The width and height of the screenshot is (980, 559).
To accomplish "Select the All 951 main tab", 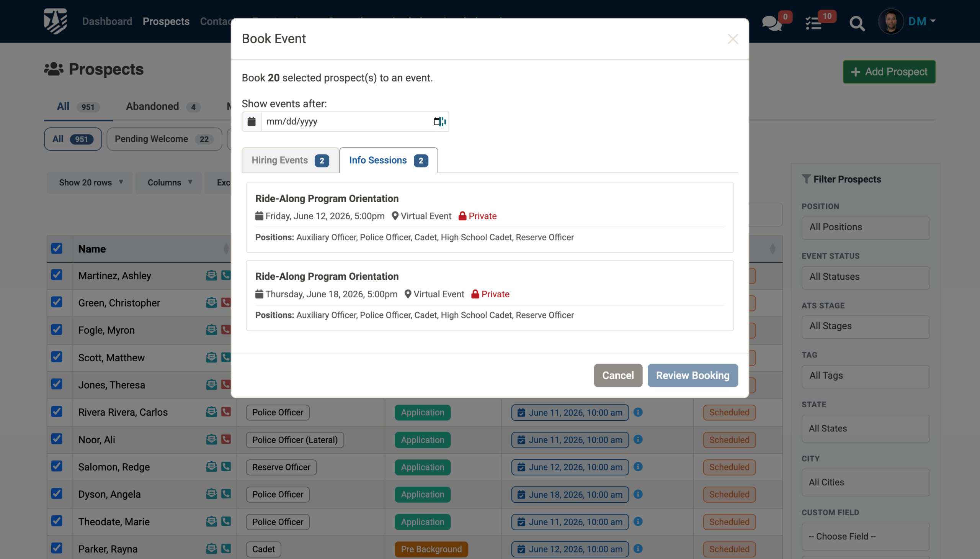I will (x=78, y=107).
